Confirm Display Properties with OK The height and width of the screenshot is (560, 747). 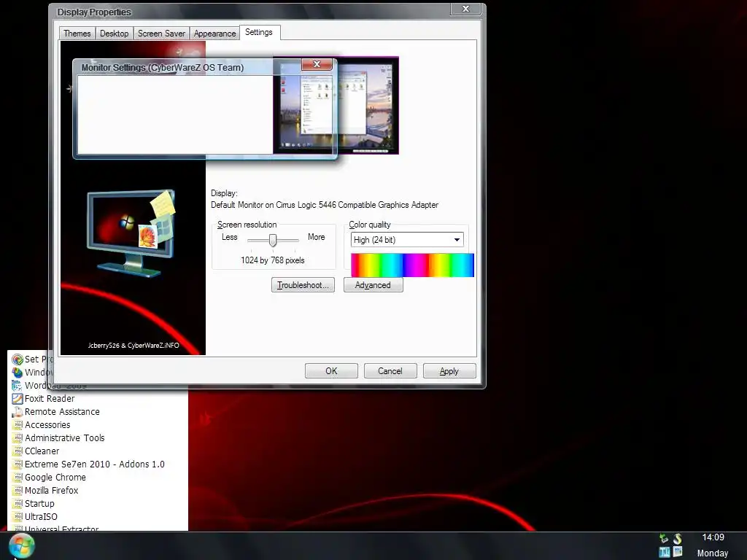(x=331, y=371)
